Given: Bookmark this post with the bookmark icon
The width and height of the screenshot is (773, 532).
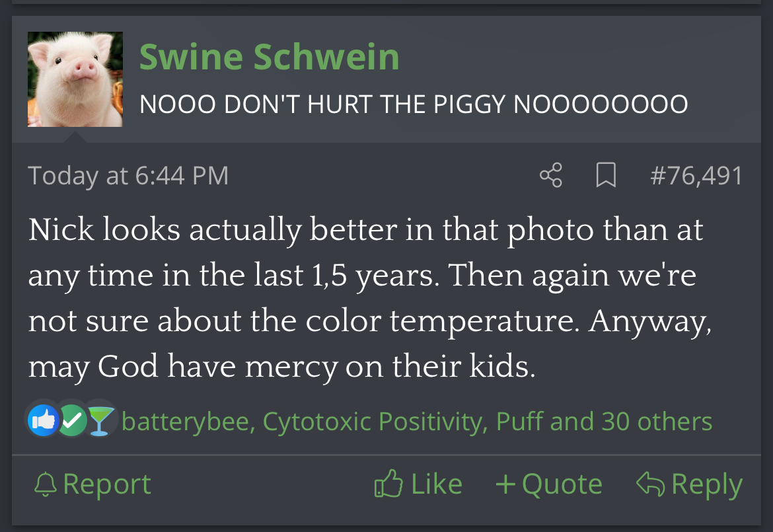Looking at the screenshot, I should (x=606, y=175).
